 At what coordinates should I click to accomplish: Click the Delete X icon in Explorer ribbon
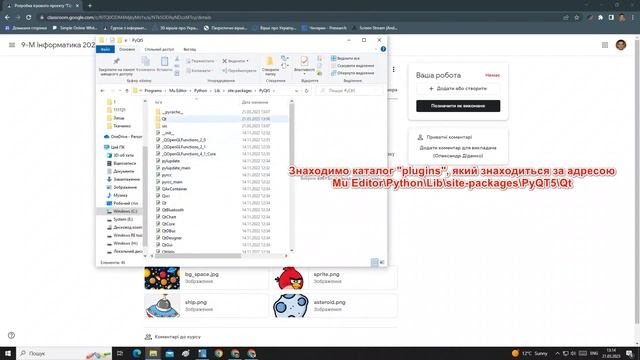click(224, 61)
